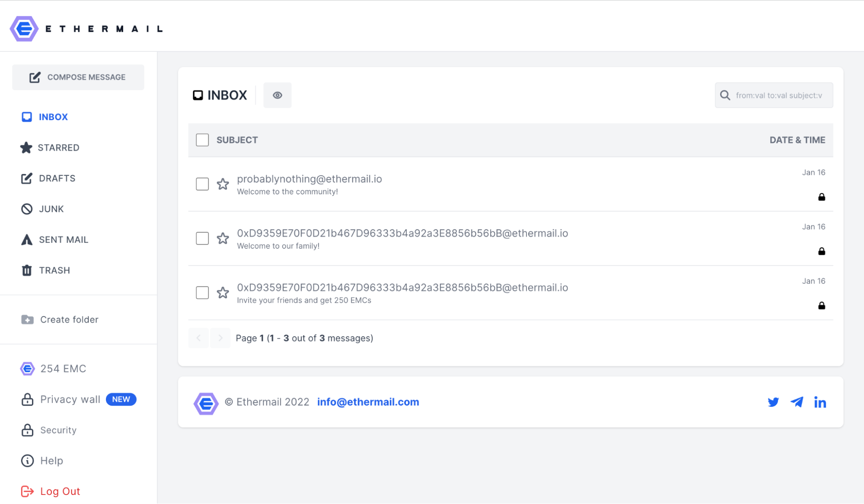Toggle the eye visibility button beside INBOX
The width and height of the screenshot is (864, 504).
(277, 95)
